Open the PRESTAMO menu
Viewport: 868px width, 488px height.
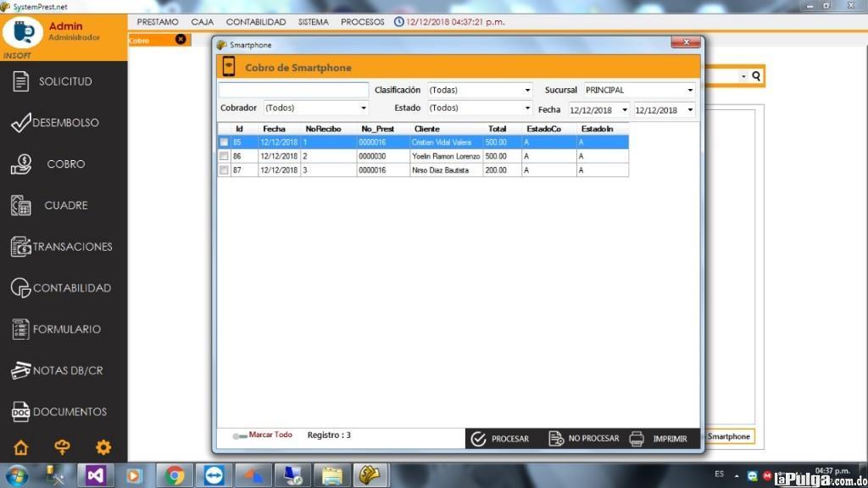point(158,22)
